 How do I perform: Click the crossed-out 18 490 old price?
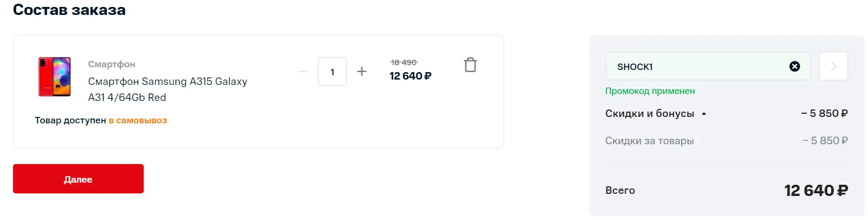click(x=404, y=62)
